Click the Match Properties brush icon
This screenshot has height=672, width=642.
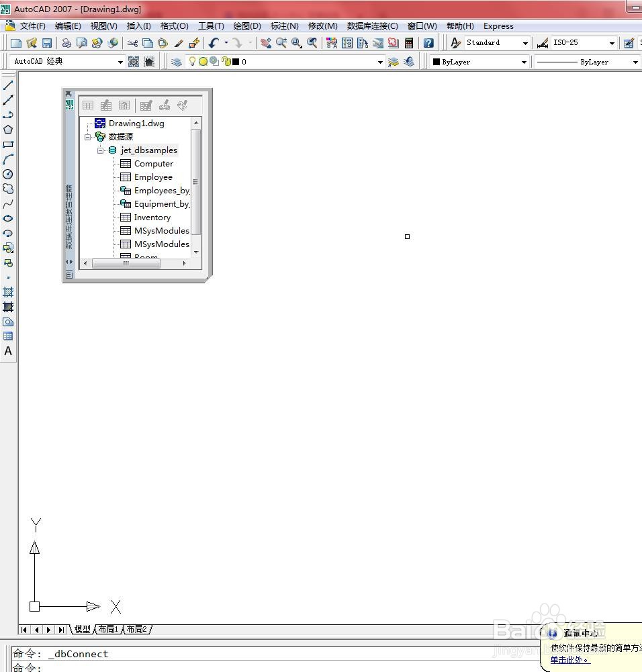pos(178,43)
